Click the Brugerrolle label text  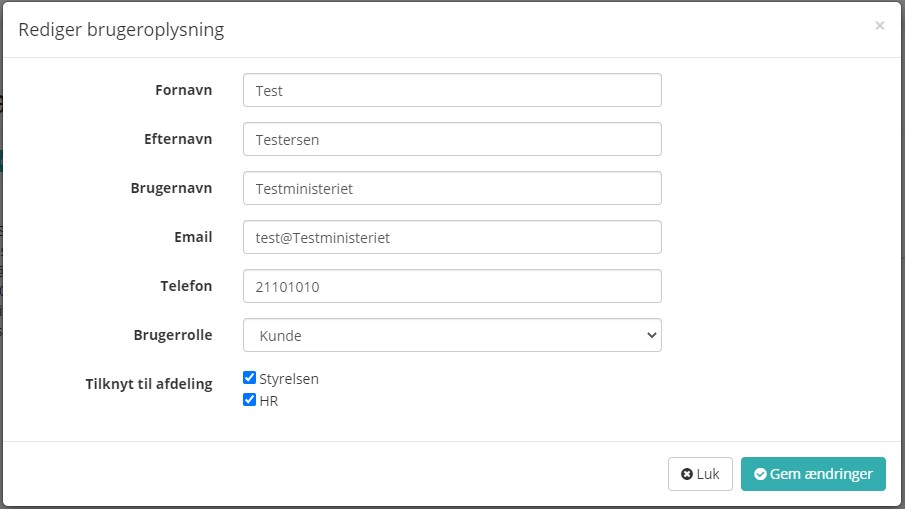click(172, 335)
